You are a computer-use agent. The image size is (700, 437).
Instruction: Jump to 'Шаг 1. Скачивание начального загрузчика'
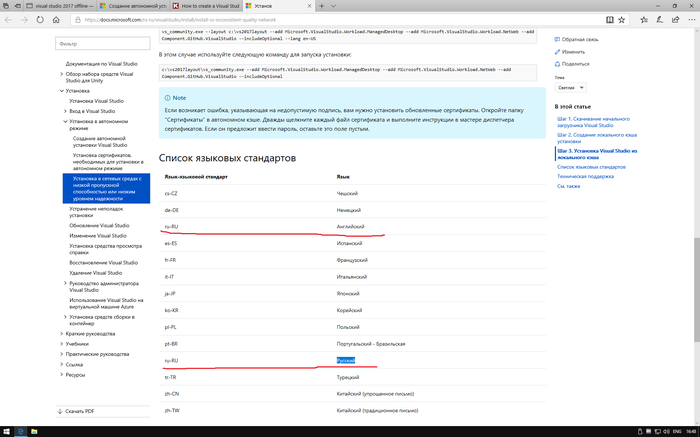[x=593, y=122]
